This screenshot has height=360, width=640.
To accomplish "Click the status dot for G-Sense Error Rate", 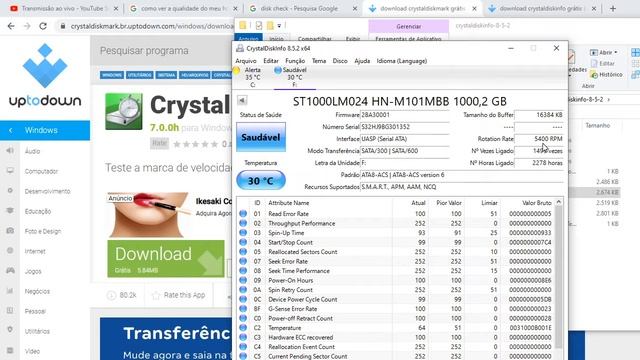I will (243, 309).
